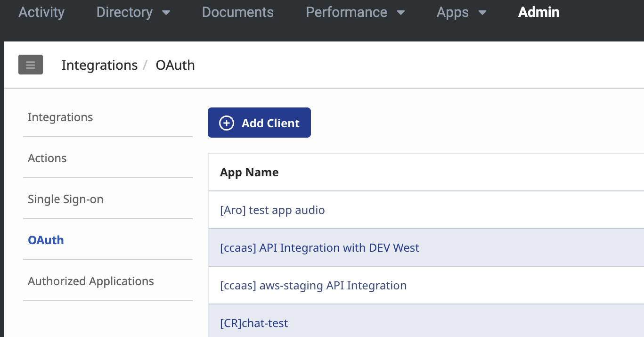This screenshot has height=337, width=644.
Task: Click the App Name column header
Action: (249, 173)
